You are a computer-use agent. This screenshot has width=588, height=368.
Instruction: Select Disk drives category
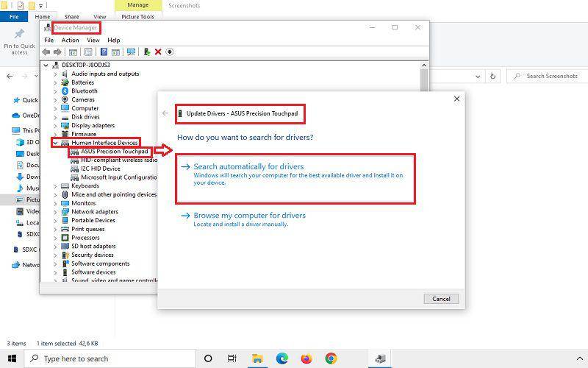click(x=85, y=117)
